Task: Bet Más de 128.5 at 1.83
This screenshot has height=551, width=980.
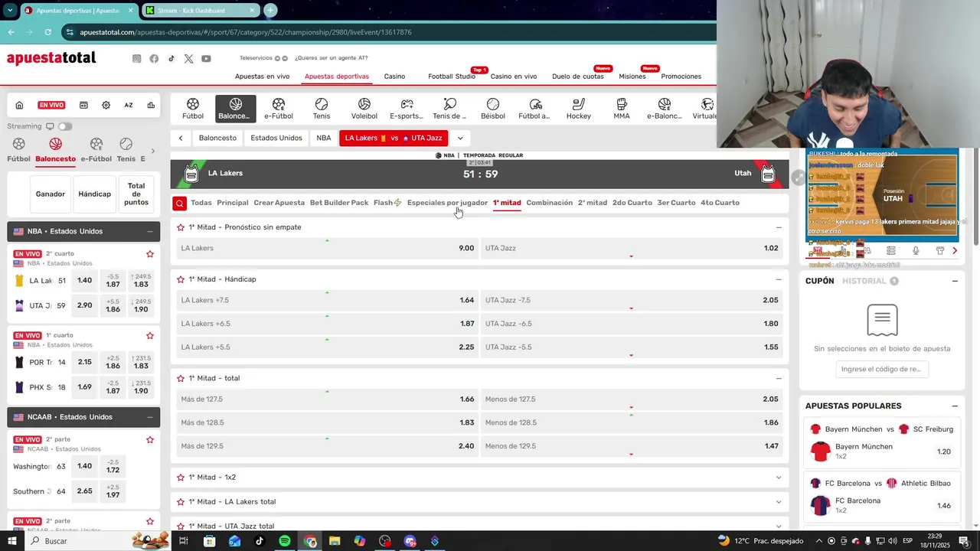Action: [x=327, y=422]
